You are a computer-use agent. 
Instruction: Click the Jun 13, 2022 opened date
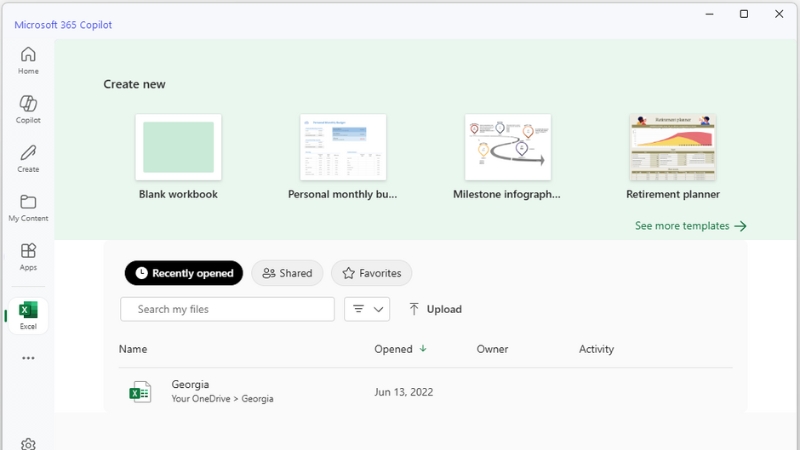pos(403,392)
